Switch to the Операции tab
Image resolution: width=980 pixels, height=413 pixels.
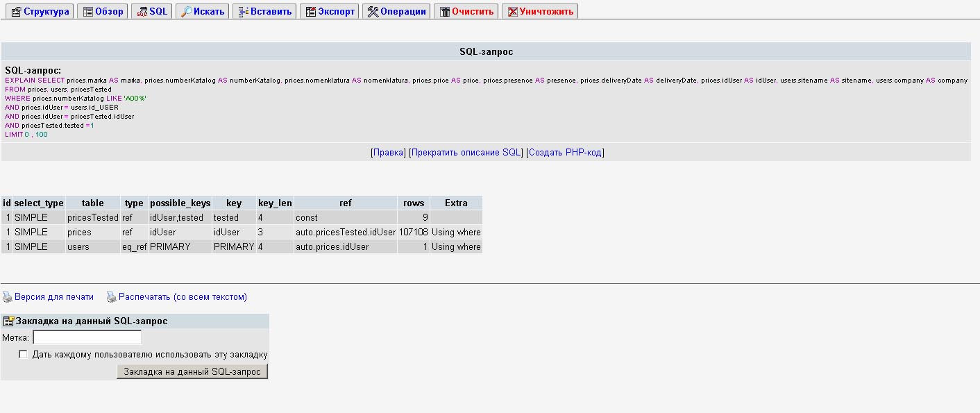[x=403, y=12]
